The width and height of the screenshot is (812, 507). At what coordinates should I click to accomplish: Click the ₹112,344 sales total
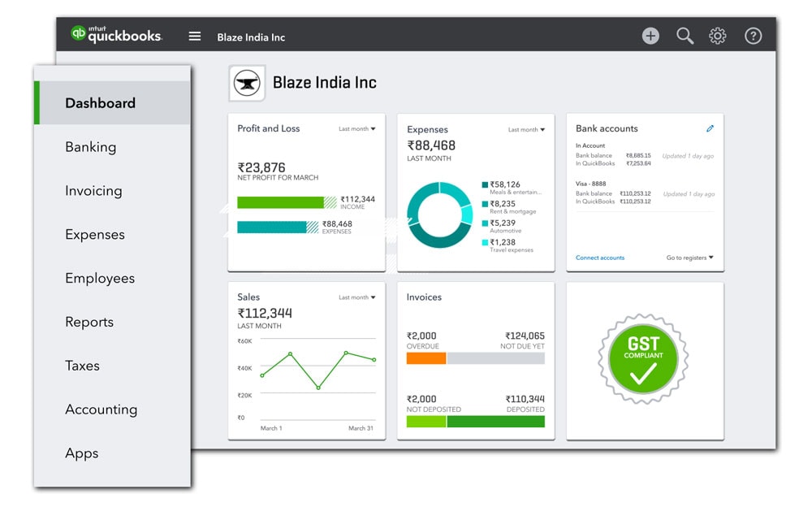[x=265, y=313]
